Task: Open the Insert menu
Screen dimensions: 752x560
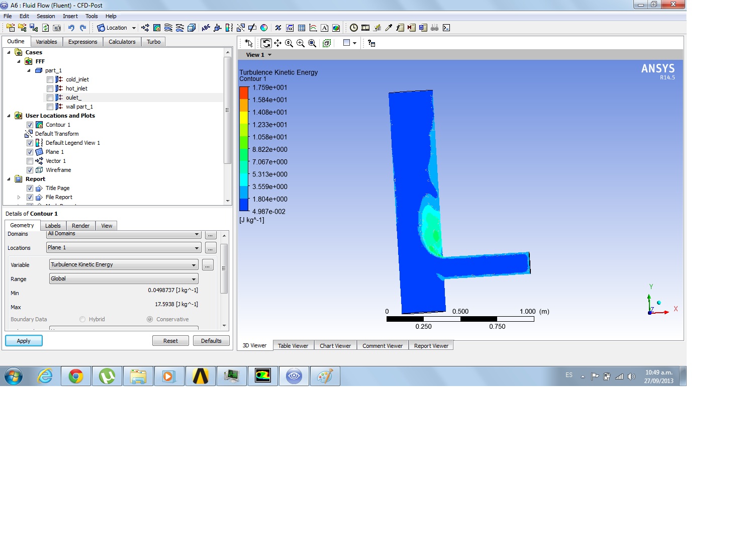Action: [70, 16]
